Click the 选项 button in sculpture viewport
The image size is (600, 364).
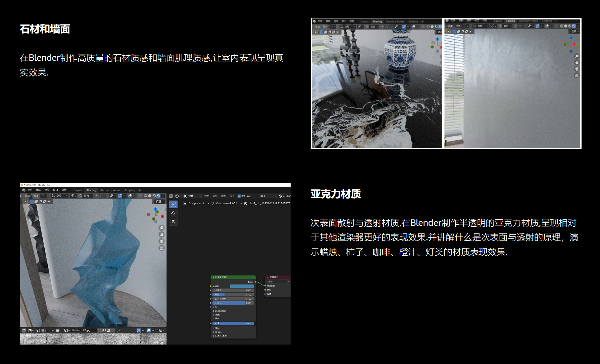(159, 202)
